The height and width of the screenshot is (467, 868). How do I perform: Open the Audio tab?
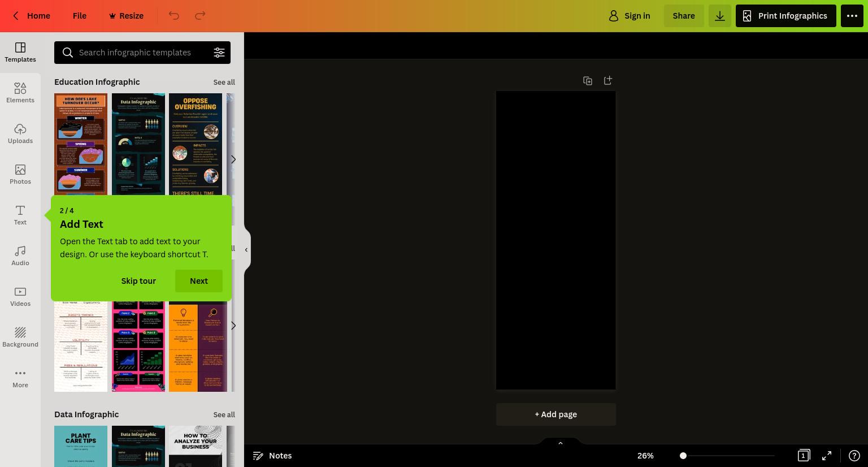(20, 256)
